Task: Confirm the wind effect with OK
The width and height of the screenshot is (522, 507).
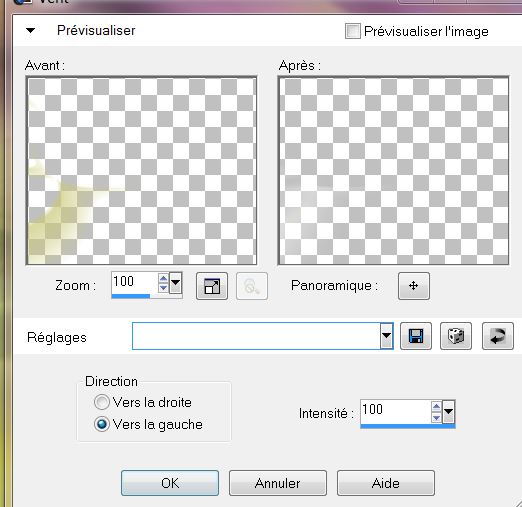Action: [170, 483]
